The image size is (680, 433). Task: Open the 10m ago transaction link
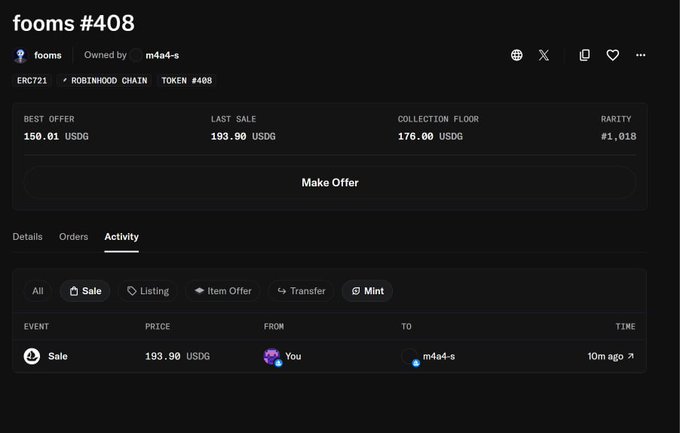[x=611, y=356]
